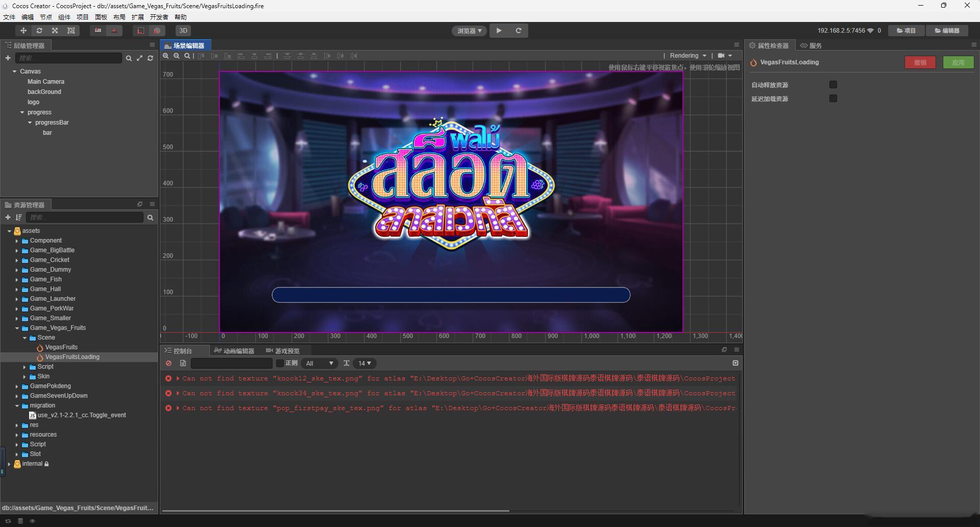Expand the Game_BigBattle folder
Screen dimensions: 980x527
click(17, 250)
